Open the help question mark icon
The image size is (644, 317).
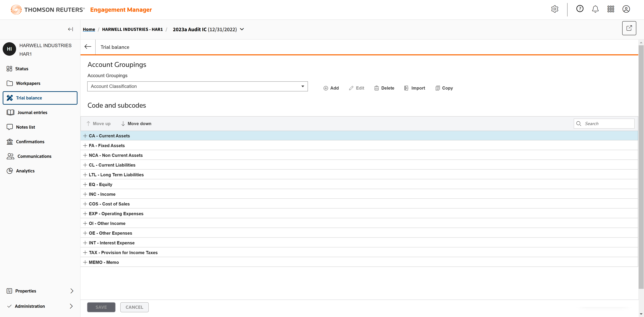tap(580, 9)
